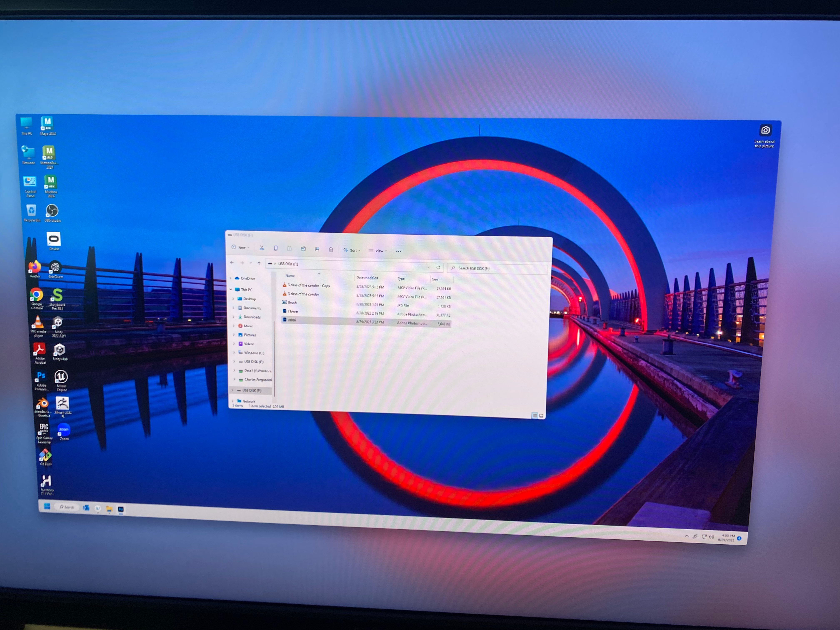Click the Maya 2024 desktop icon
Viewport: 840px width, 630px height.
(47, 126)
